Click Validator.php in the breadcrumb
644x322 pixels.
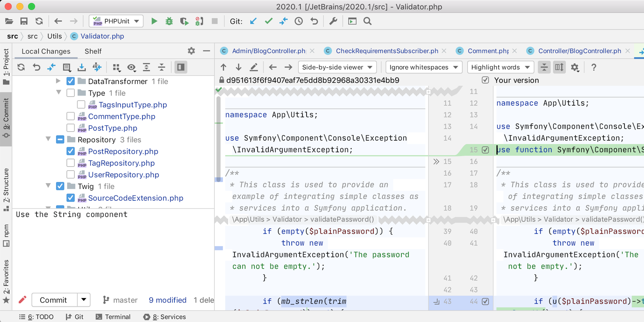pos(102,36)
